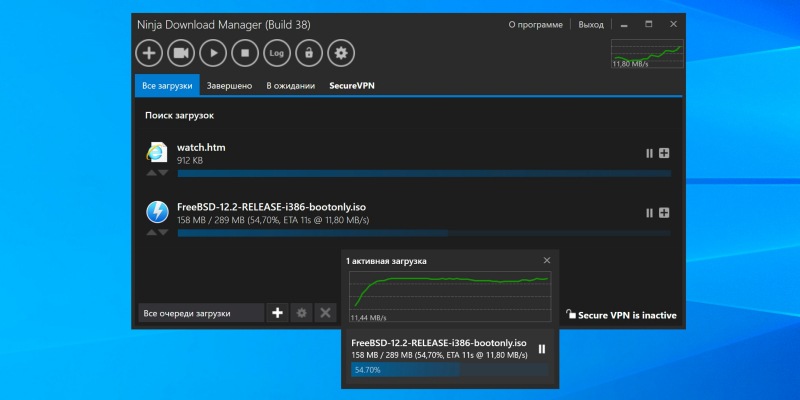Pause the watch.htm download

coord(649,153)
